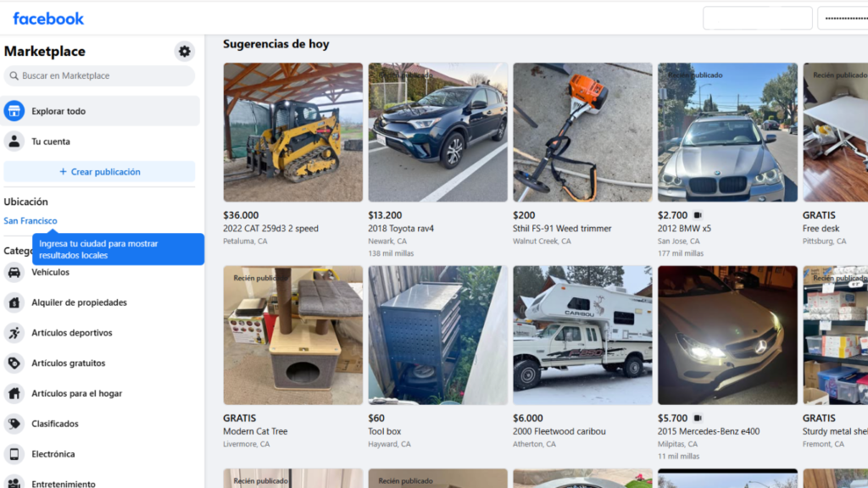868x488 pixels.
Task: Open the 2022 CAT 259d3 listing photo
Action: tap(292, 132)
